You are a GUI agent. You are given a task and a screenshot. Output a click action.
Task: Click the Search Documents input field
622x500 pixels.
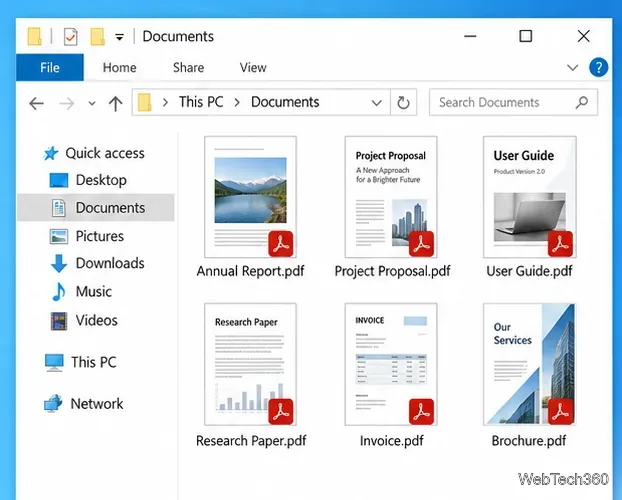(x=513, y=102)
